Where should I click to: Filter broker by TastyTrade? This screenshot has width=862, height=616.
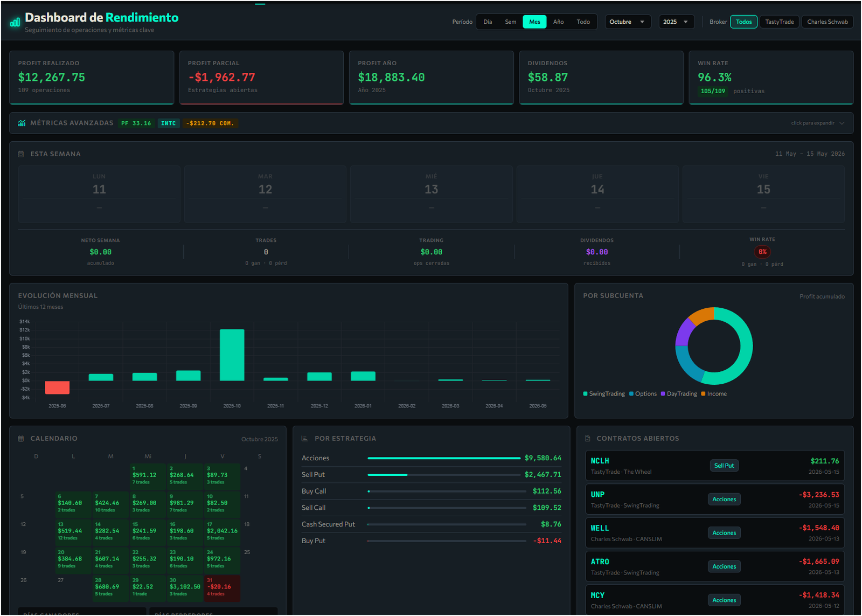(780, 22)
